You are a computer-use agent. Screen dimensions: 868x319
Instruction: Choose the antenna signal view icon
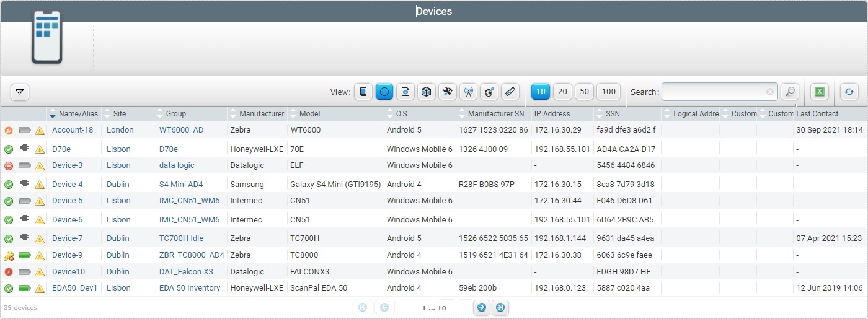coord(468,92)
